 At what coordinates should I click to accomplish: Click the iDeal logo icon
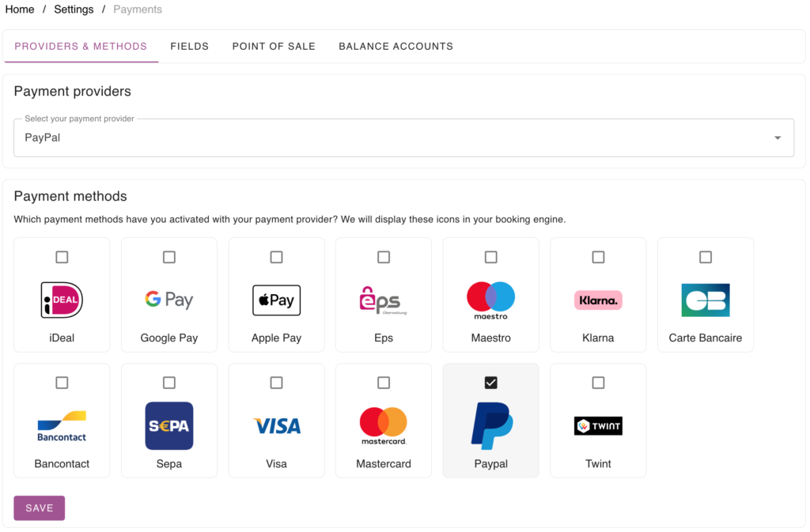(x=62, y=300)
